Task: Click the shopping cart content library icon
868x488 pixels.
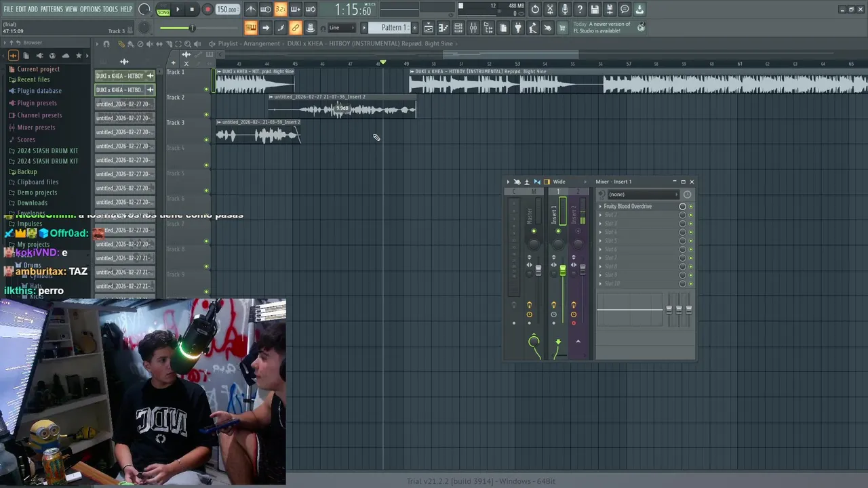Action: pos(562,28)
